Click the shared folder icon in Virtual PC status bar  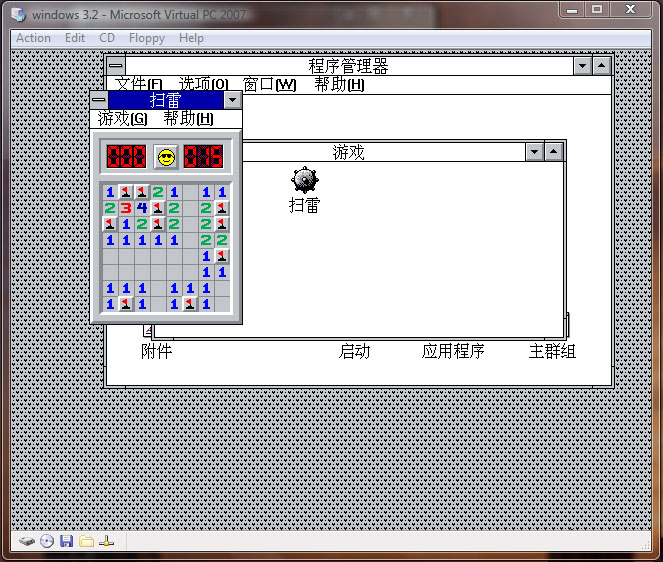click(x=87, y=541)
